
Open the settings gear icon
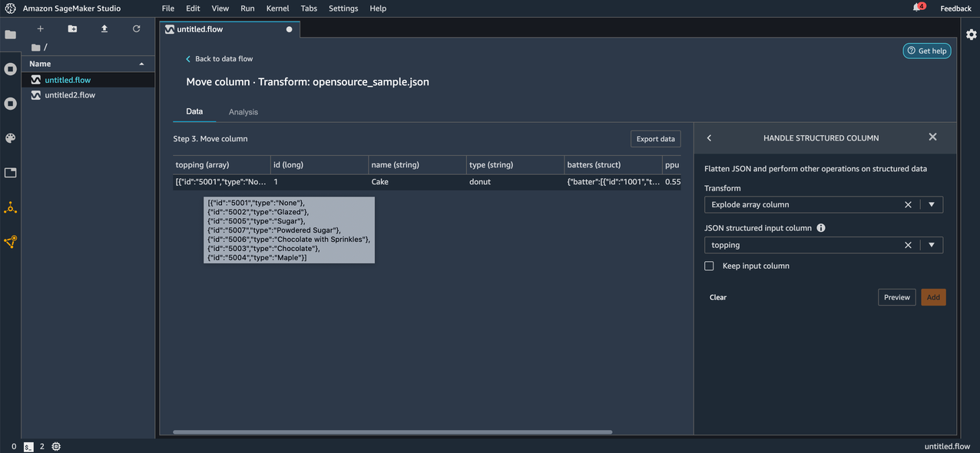coord(971,35)
